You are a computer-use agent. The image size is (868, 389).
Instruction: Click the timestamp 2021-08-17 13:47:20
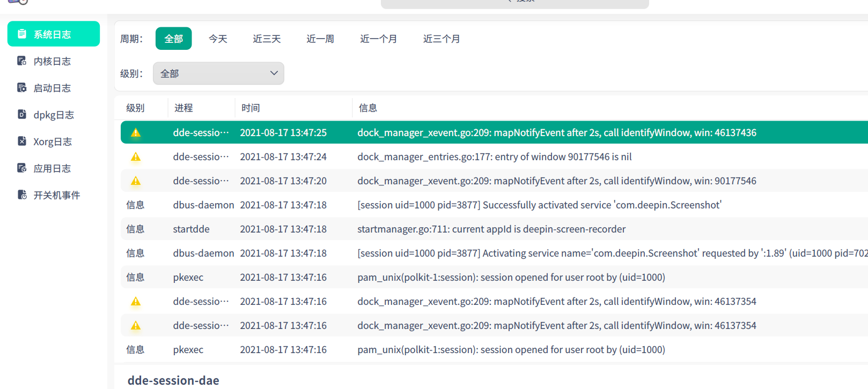[283, 181]
